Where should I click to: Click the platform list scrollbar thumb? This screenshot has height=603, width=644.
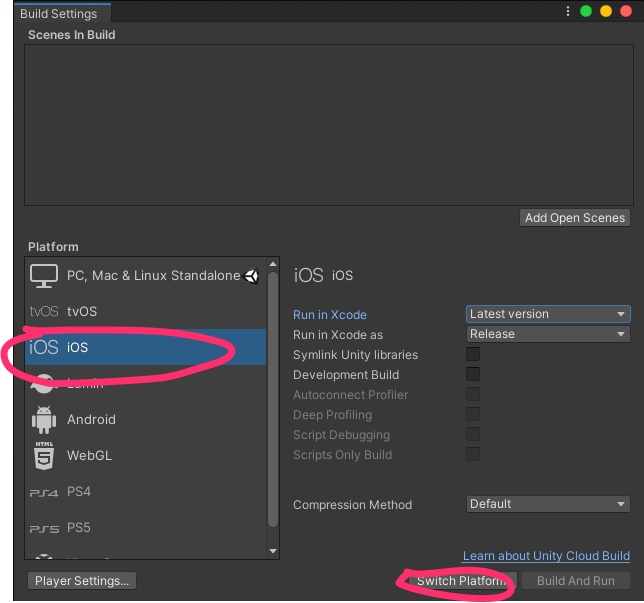point(273,399)
